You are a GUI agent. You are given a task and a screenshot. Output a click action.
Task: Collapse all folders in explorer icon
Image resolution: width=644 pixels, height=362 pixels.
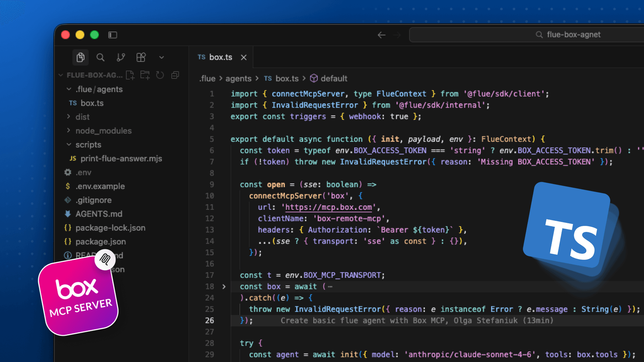175,75
